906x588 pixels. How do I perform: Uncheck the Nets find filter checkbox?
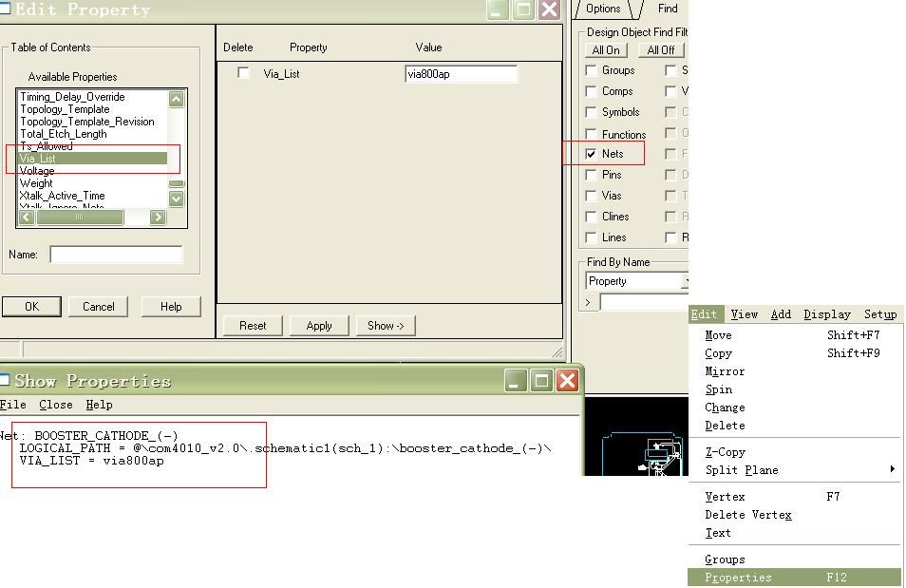592,154
